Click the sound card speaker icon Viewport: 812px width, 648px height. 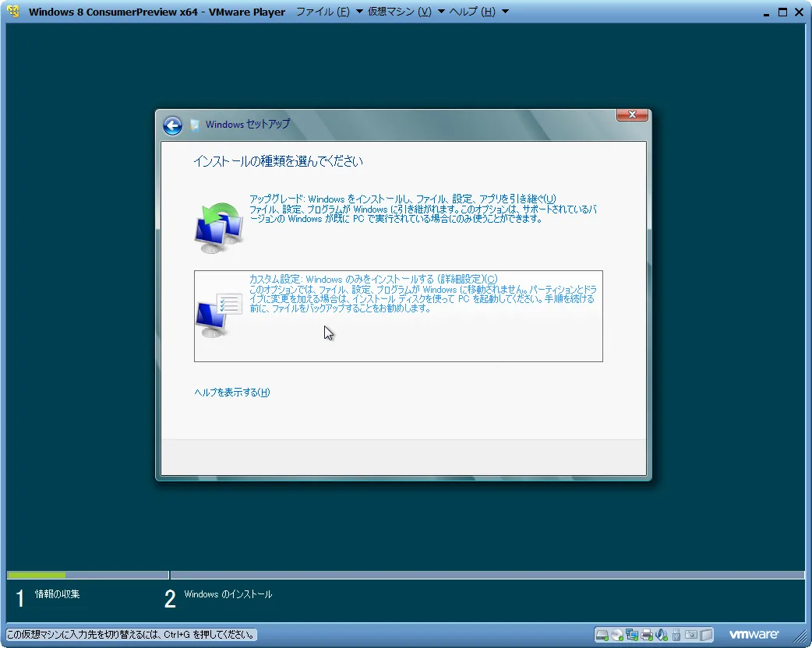pyautogui.click(x=661, y=635)
